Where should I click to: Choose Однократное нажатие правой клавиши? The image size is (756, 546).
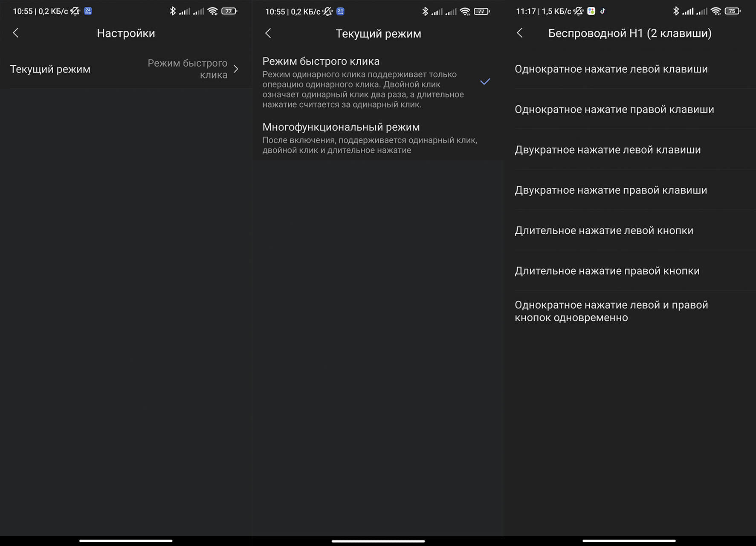pos(614,110)
